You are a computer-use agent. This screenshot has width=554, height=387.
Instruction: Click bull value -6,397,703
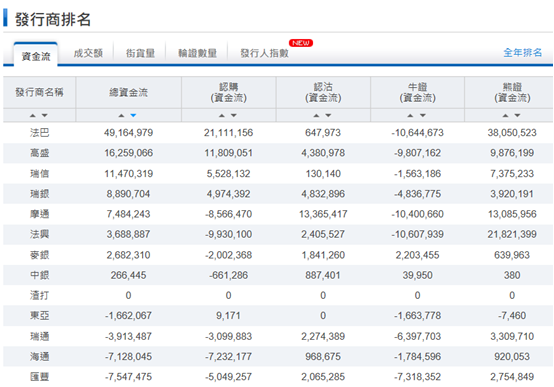[x=417, y=336]
